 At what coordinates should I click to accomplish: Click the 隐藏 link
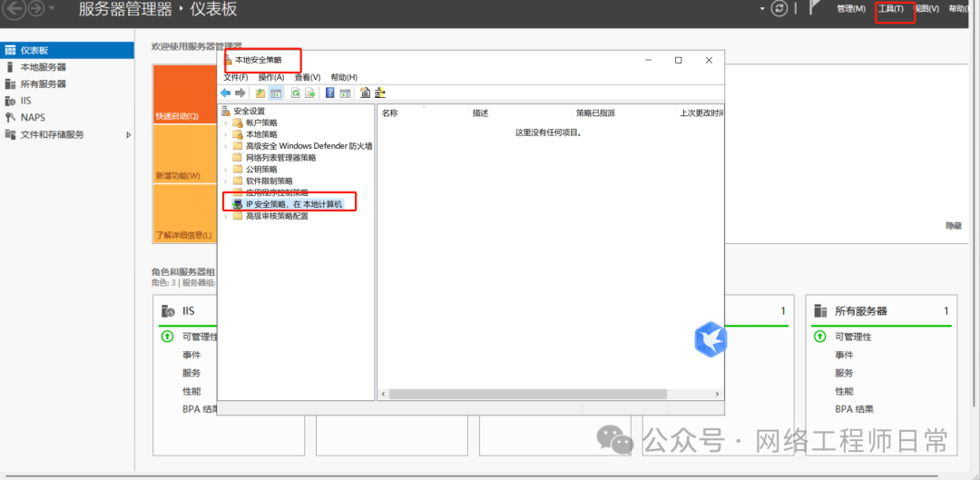pos(953,226)
